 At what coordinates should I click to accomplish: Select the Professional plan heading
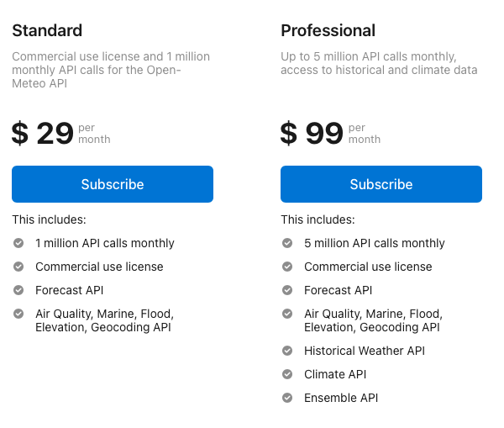(328, 30)
